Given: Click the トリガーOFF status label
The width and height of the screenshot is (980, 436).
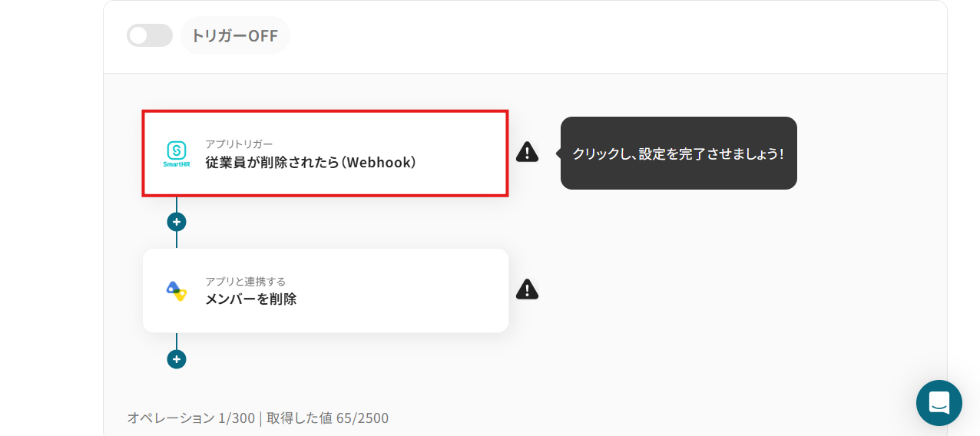Looking at the screenshot, I should pos(235,35).
